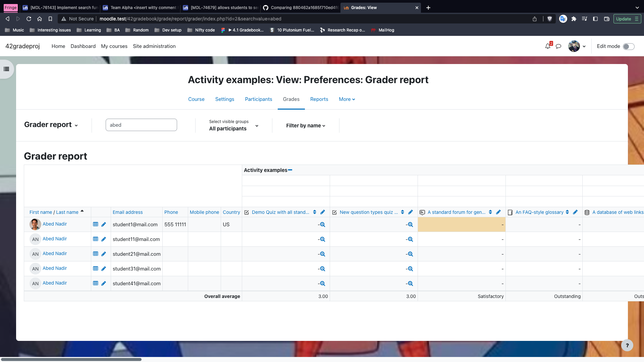Image resolution: width=644 pixels, height=362 pixels.
Task: Sort by A standard forum column arrows
Action: coord(490,212)
